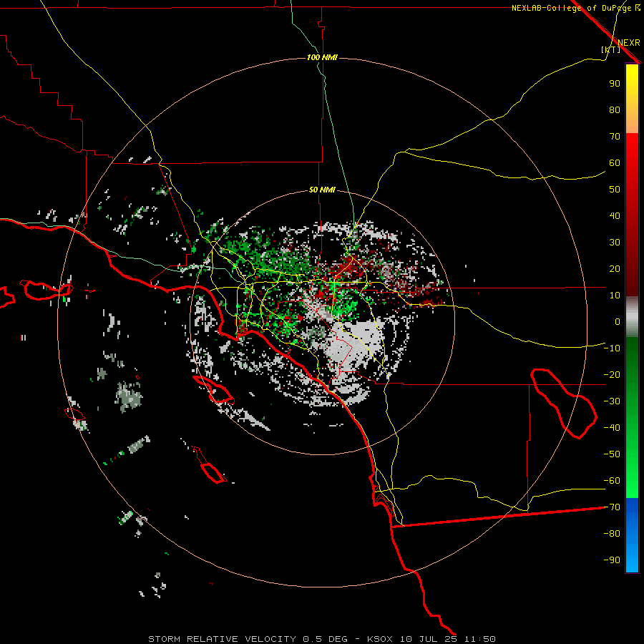The height and width of the screenshot is (644, 644).
Task: Click the gray zero-velocity color bar segment
Action: coord(632,318)
